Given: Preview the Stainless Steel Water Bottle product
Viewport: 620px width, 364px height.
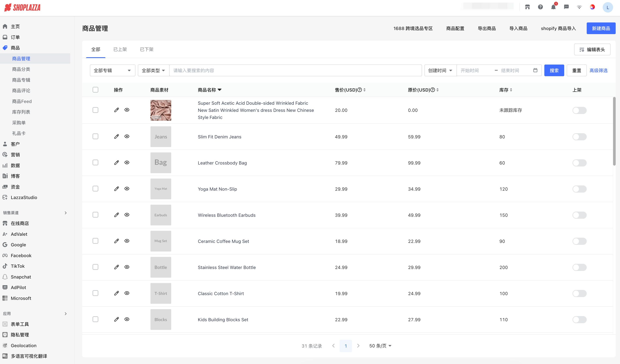Looking at the screenshot, I should [127, 267].
